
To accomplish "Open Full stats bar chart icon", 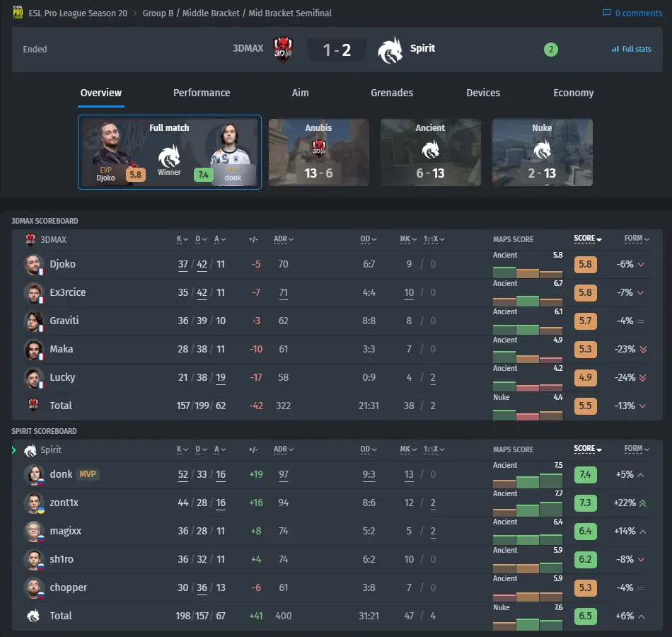I will [x=615, y=49].
